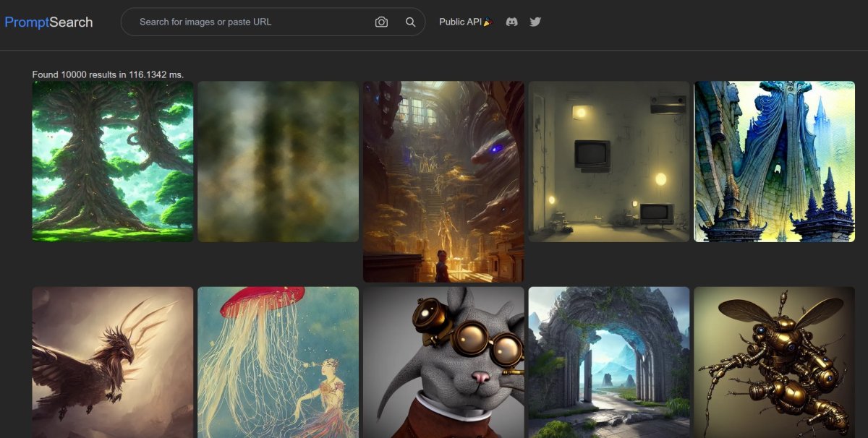
Task: Open camera image search
Action: pos(381,22)
